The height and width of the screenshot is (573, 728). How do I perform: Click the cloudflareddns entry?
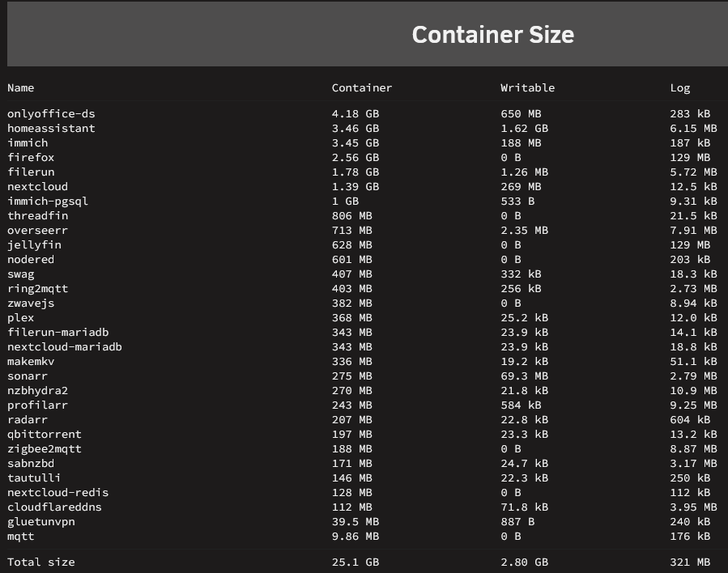click(x=54, y=507)
